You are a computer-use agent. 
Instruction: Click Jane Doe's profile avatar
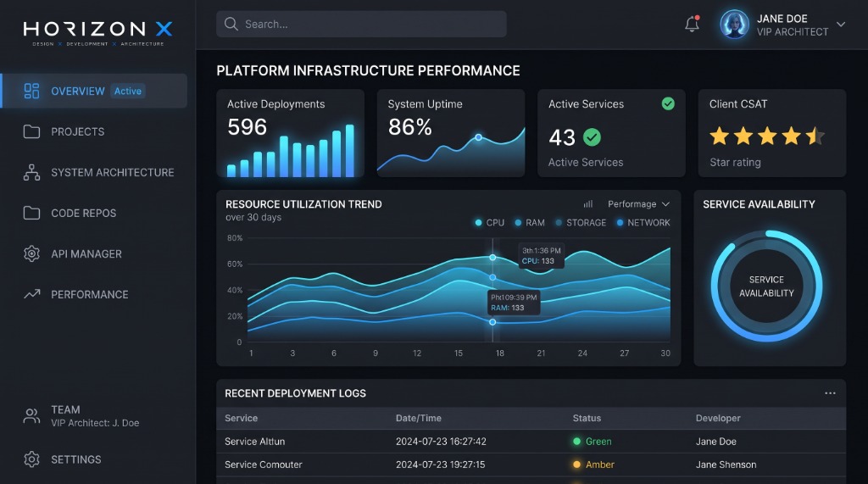pos(734,25)
